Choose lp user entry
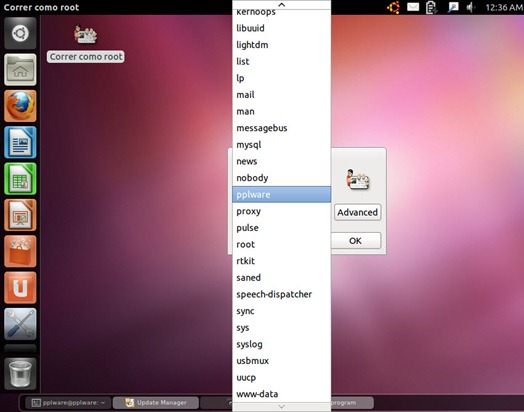524x412 pixels. pyautogui.click(x=282, y=78)
